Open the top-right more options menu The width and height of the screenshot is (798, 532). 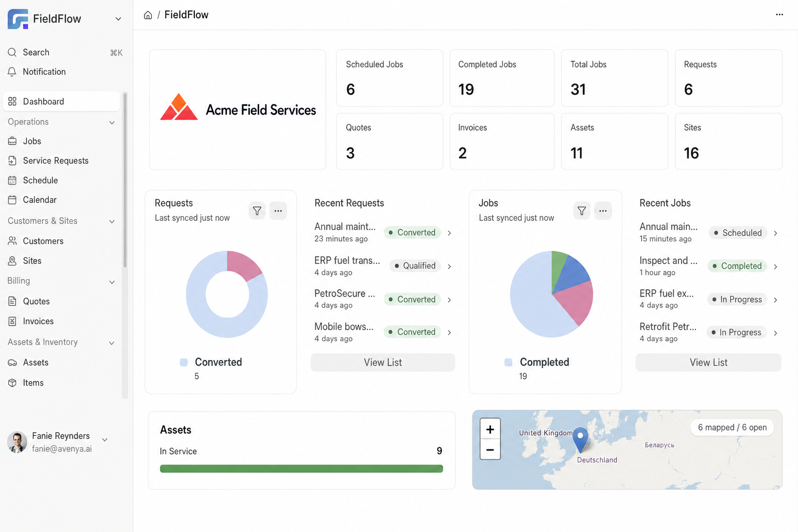[x=779, y=15]
